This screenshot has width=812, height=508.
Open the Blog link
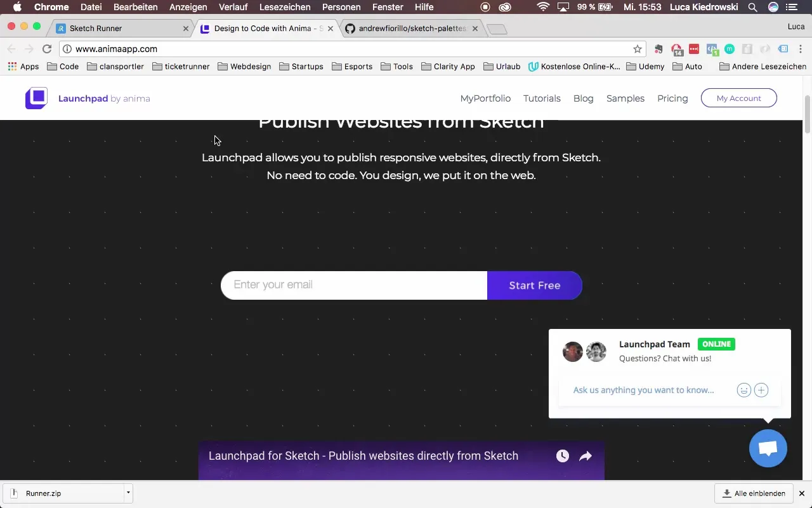[584, 98]
